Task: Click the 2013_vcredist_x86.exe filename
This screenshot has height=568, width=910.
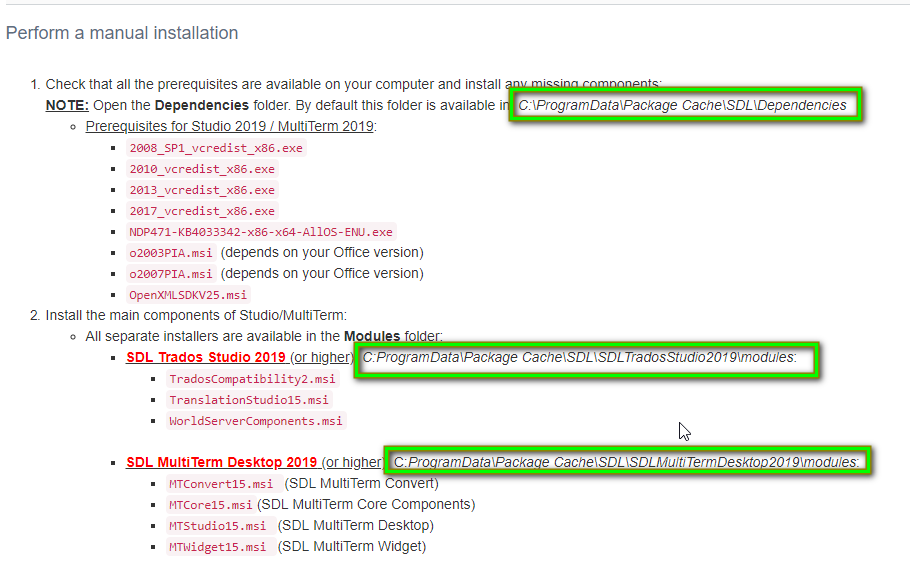Action: click(x=201, y=190)
